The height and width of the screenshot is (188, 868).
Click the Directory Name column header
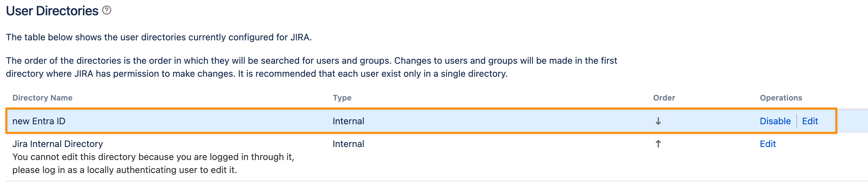pyautogui.click(x=42, y=98)
